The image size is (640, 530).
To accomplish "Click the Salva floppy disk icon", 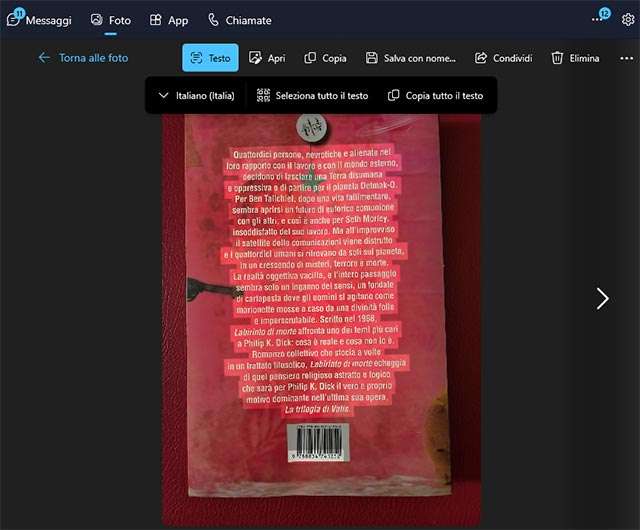I will [371, 58].
